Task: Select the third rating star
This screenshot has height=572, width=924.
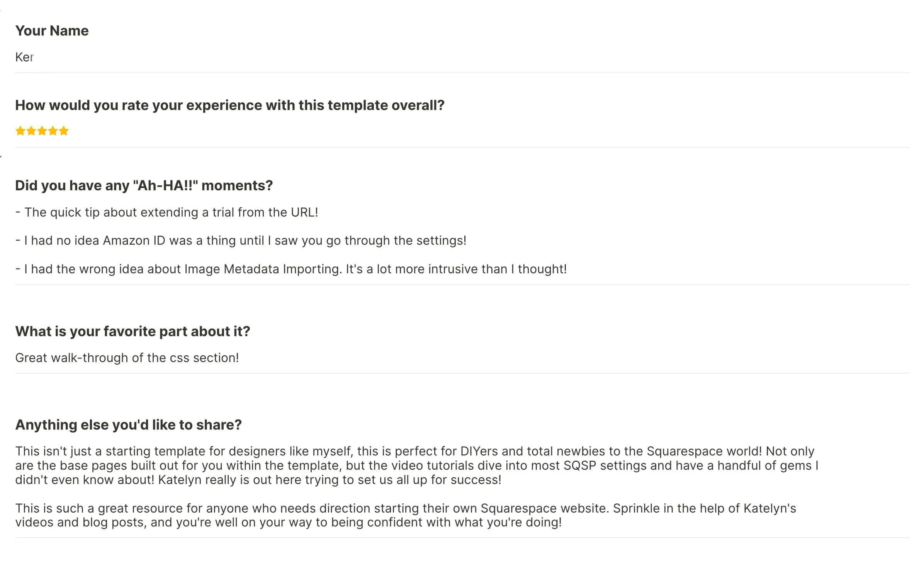Action: 42,131
